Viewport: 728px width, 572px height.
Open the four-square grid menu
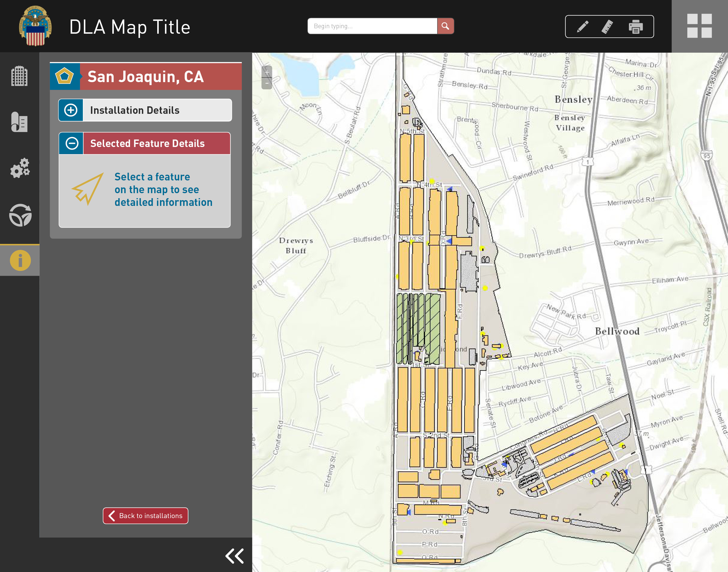(699, 26)
